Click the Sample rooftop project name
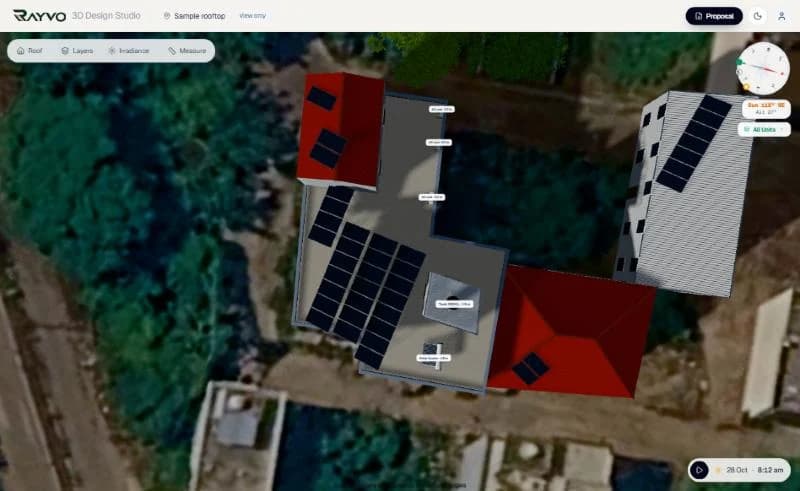Image resolution: width=800 pixels, height=491 pixels. tap(199, 16)
